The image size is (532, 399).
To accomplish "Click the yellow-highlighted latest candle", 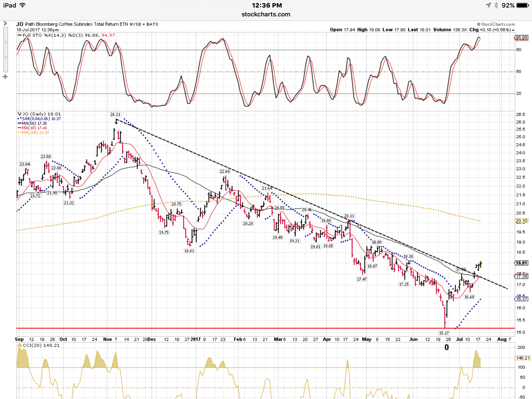I will point(481,264).
